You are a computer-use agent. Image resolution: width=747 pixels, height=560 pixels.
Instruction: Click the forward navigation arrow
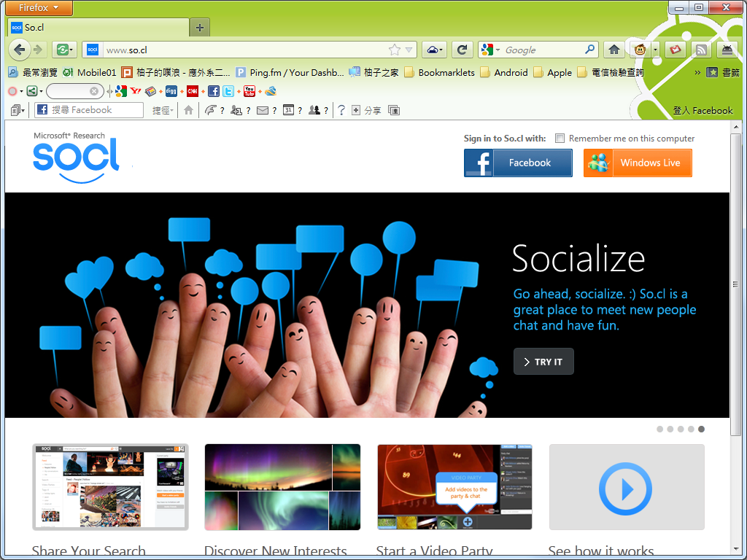coord(39,50)
